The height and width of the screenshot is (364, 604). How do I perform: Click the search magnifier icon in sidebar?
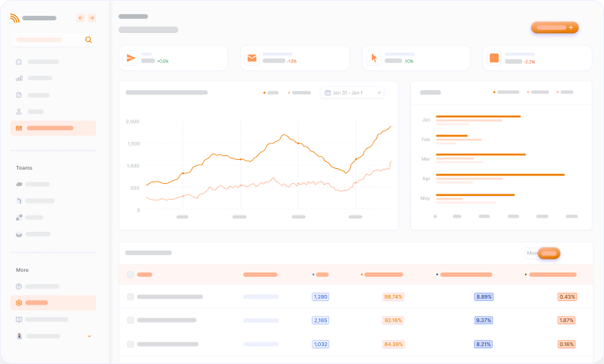(x=89, y=40)
